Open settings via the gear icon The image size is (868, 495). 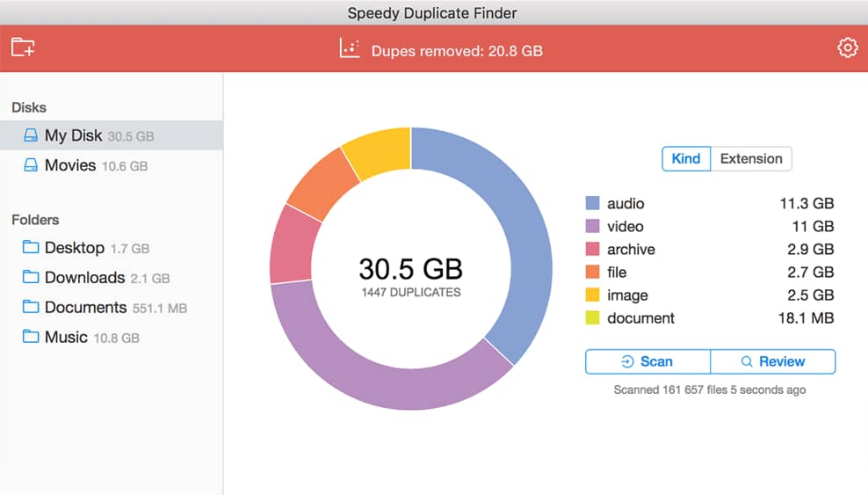pyautogui.click(x=847, y=47)
